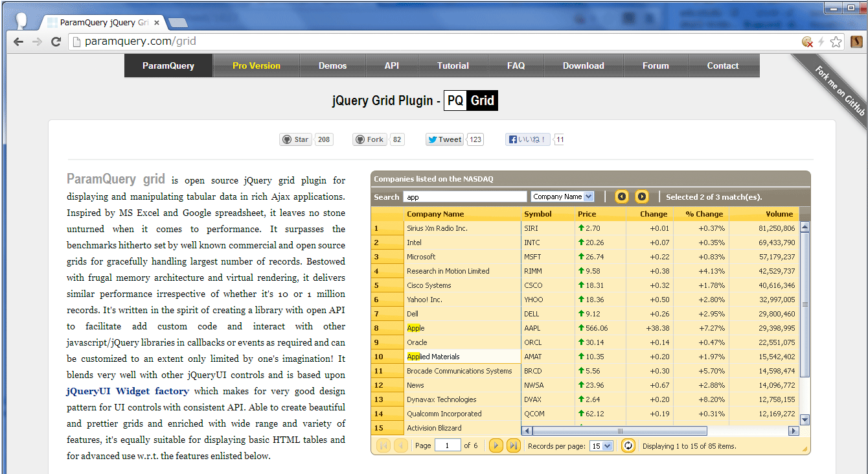Open the Company Name search field dropdown
Viewport: 868px width, 474px height.
tap(562, 196)
